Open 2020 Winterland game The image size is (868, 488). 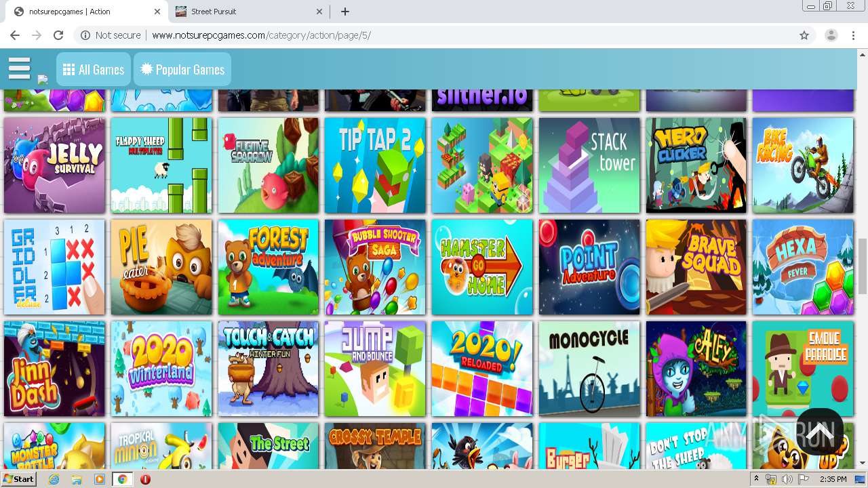161,369
